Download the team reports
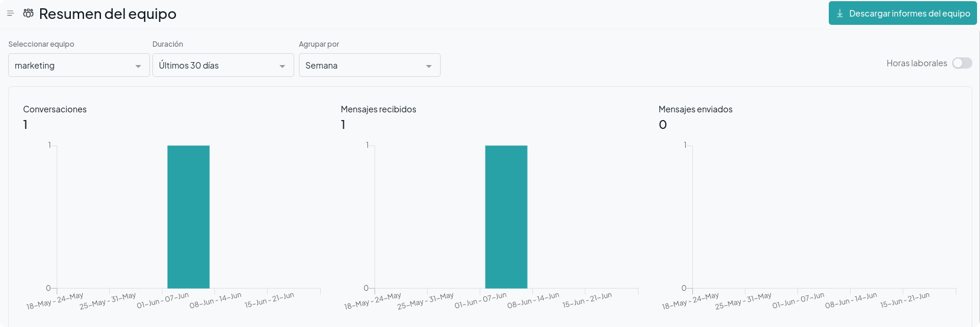Image resolution: width=980 pixels, height=327 pixels. point(903,13)
